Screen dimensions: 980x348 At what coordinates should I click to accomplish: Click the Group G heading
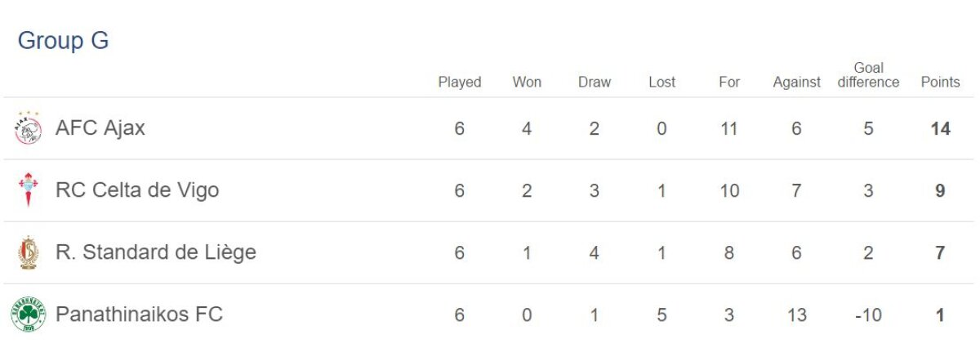(63, 41)
